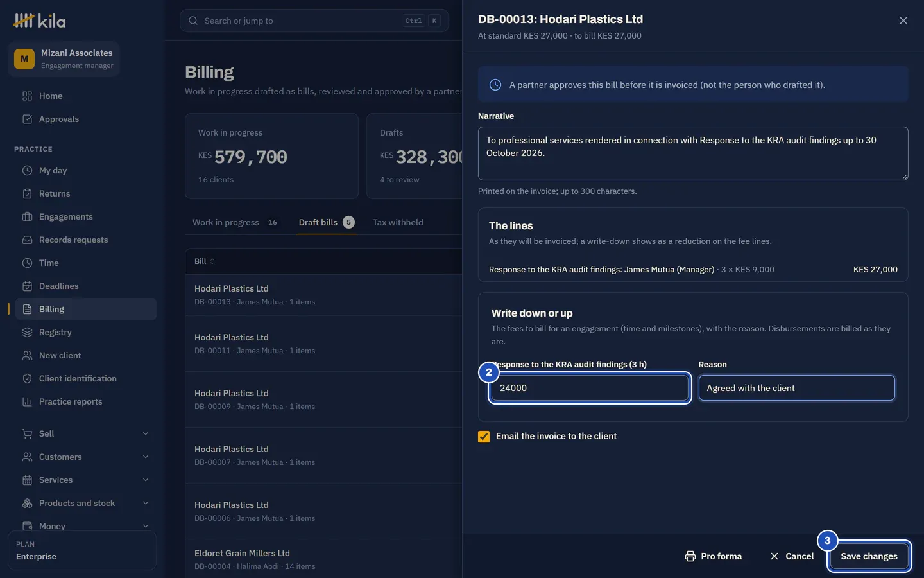Select the Draft bills tab
This screenshot has height=578, width=924.
click(326, 222)
